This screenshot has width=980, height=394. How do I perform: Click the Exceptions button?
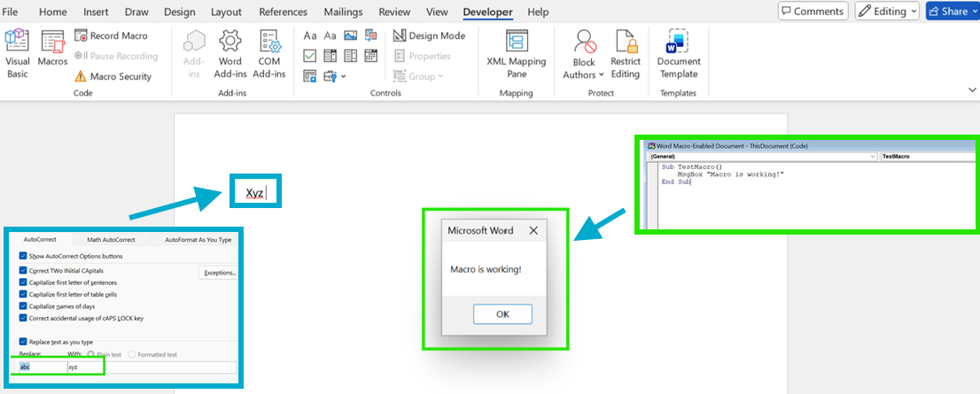tap(220, 272)
